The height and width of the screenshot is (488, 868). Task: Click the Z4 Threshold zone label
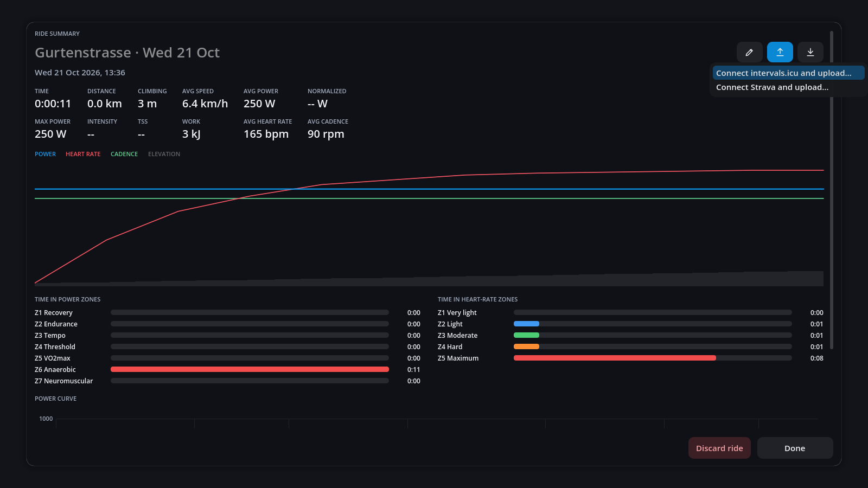(55, 347)
